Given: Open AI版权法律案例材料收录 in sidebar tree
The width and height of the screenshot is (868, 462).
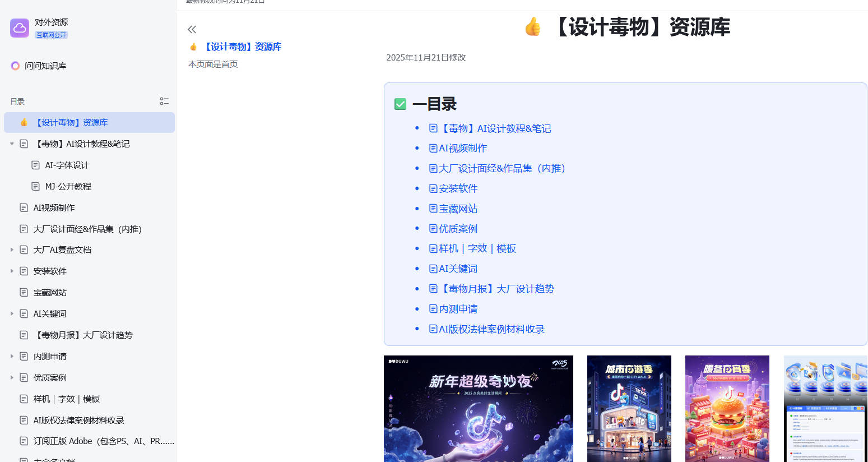Looking at the screenshot, I should [x=78, y=420].
